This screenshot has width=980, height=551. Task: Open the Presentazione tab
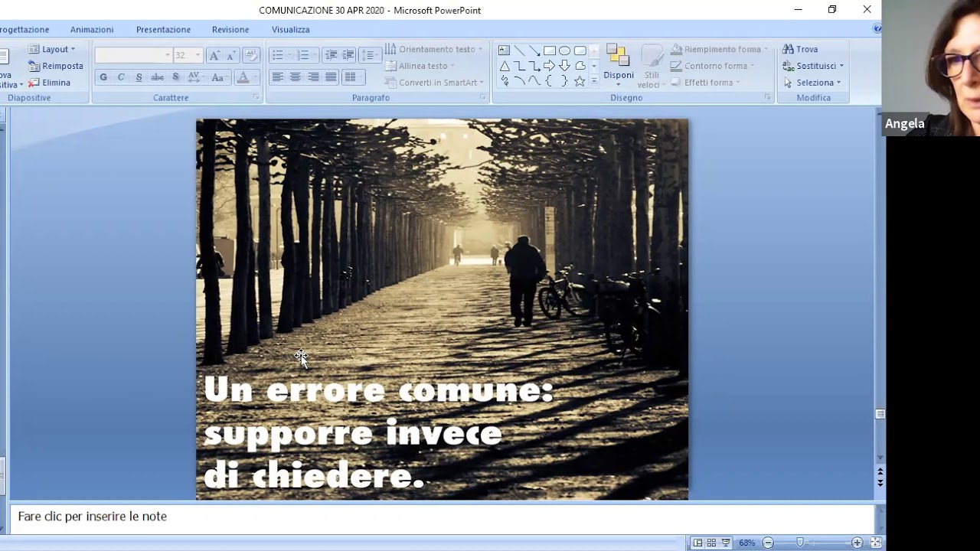click(163, 29)
